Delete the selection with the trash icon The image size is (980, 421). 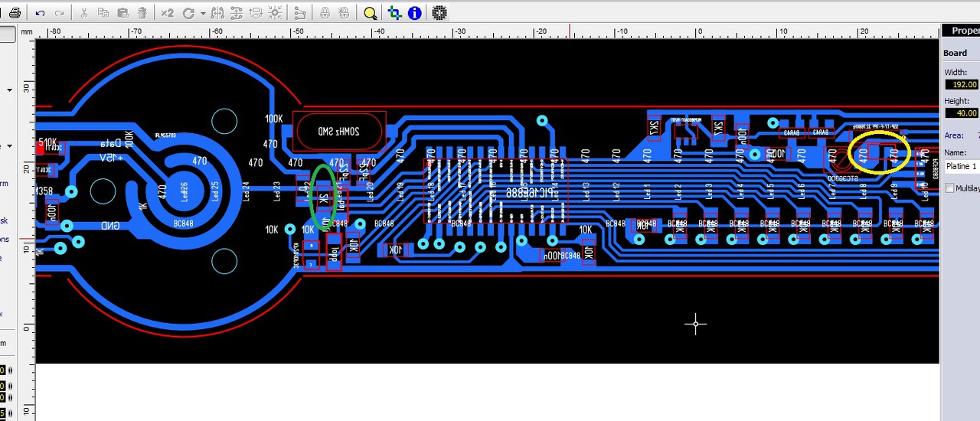[142, 13]
